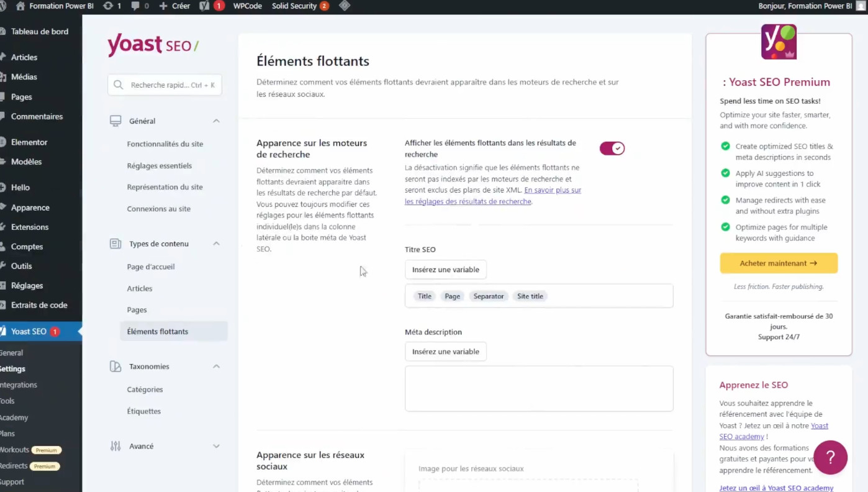
Task: Select the Title variable tag
Action: [x=425, y=296]
